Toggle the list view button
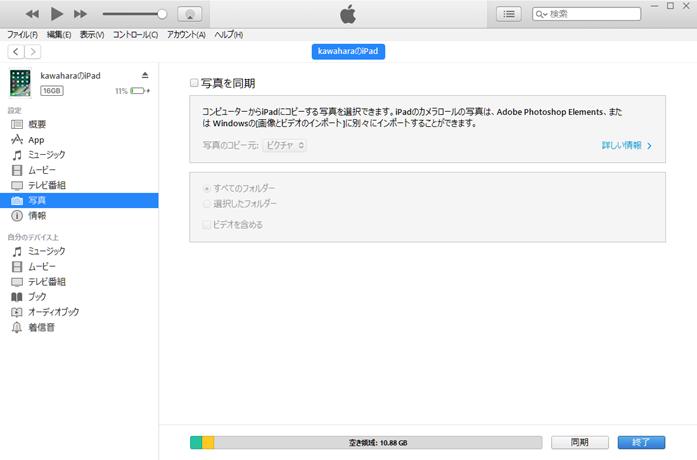 coord(509,14)
